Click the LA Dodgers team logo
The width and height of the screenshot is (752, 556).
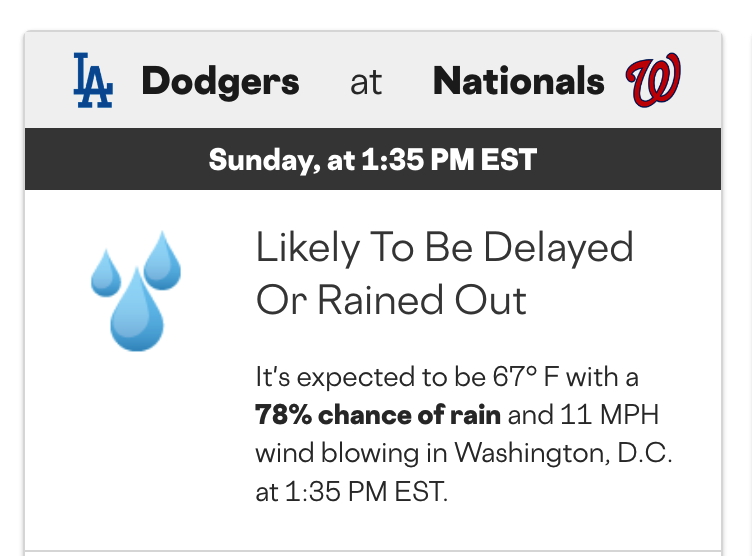(x=93, y=81)
